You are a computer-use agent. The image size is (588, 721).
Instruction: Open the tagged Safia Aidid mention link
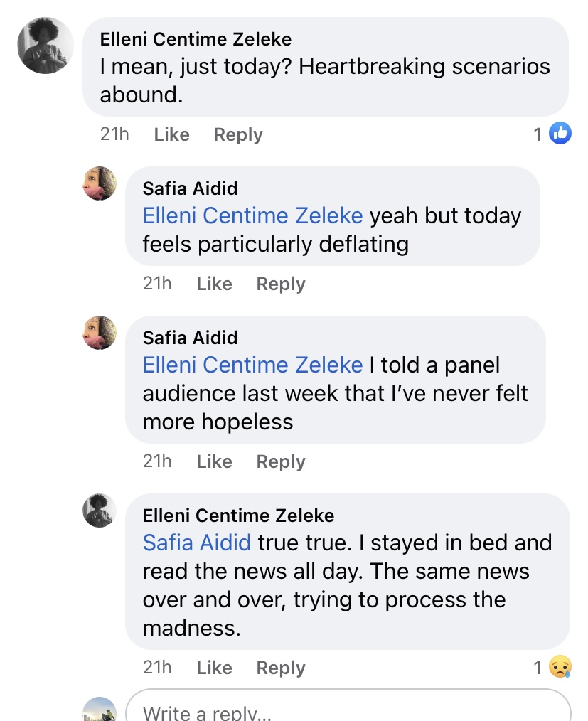coord(197,543)
